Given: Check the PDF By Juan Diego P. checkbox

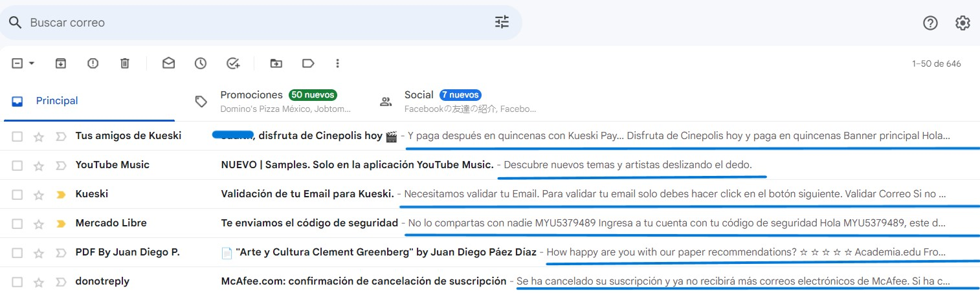Looking at the screenshot, I should [17, 253].
